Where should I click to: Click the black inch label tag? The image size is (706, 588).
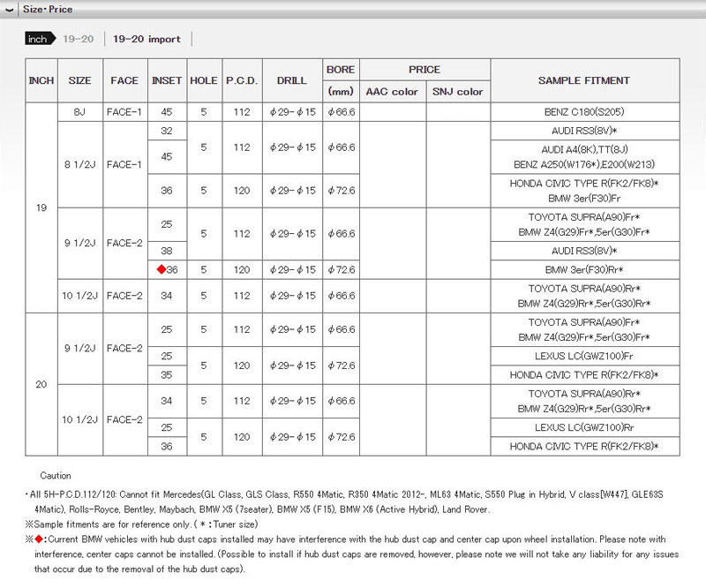(40, 39)
